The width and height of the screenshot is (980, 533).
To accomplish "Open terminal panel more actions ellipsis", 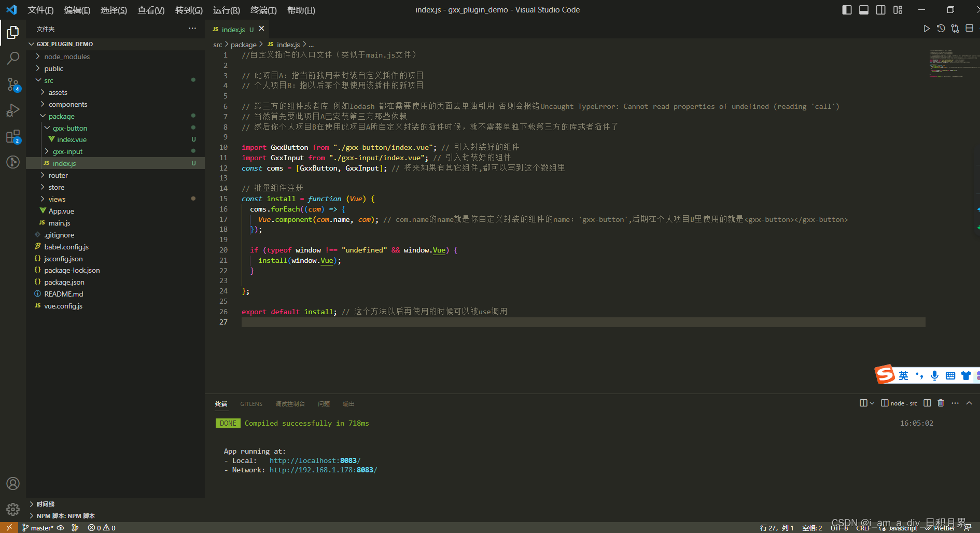I will [955, 403].
